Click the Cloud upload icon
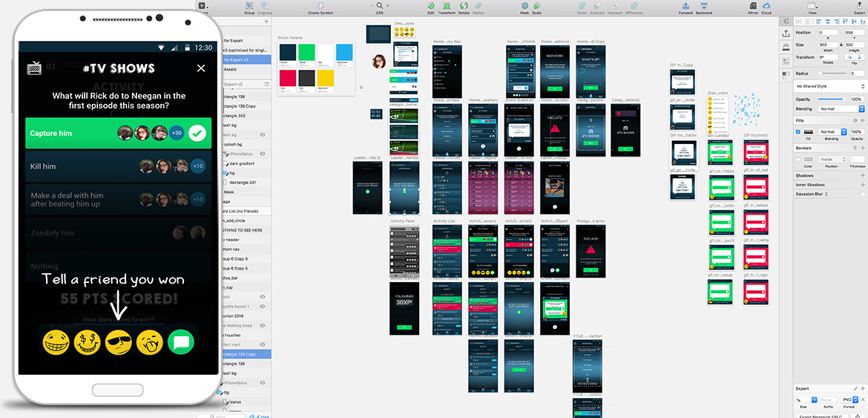Viewport: 868px width, 418px height. tap(766, 6)
